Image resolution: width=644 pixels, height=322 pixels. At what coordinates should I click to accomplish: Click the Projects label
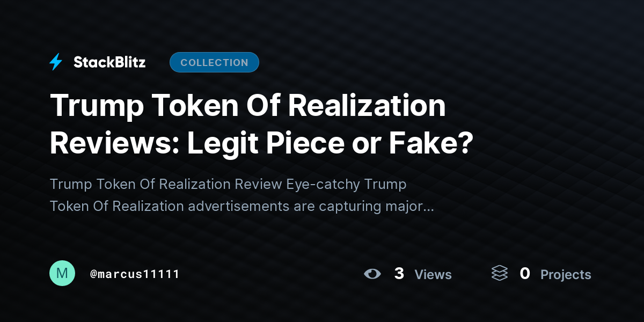click(x=566, y=275)
